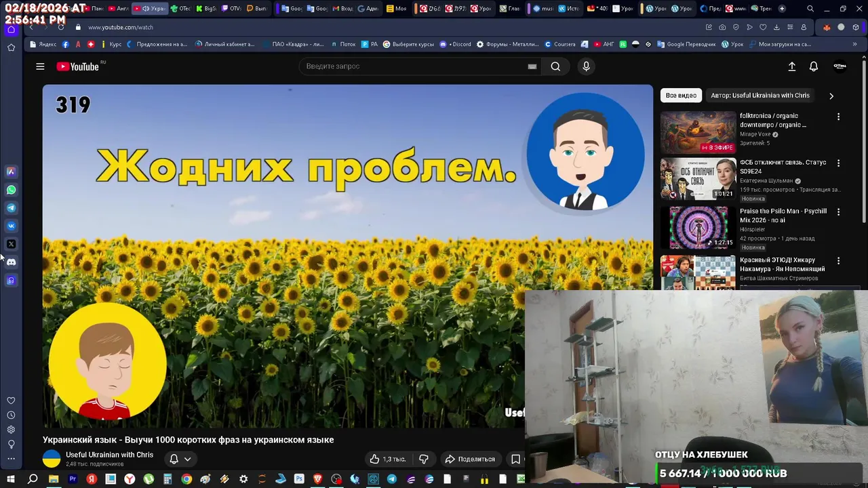Open the on-screen keyboard in search box
868x488 pixels.
(x=532, y=66)
